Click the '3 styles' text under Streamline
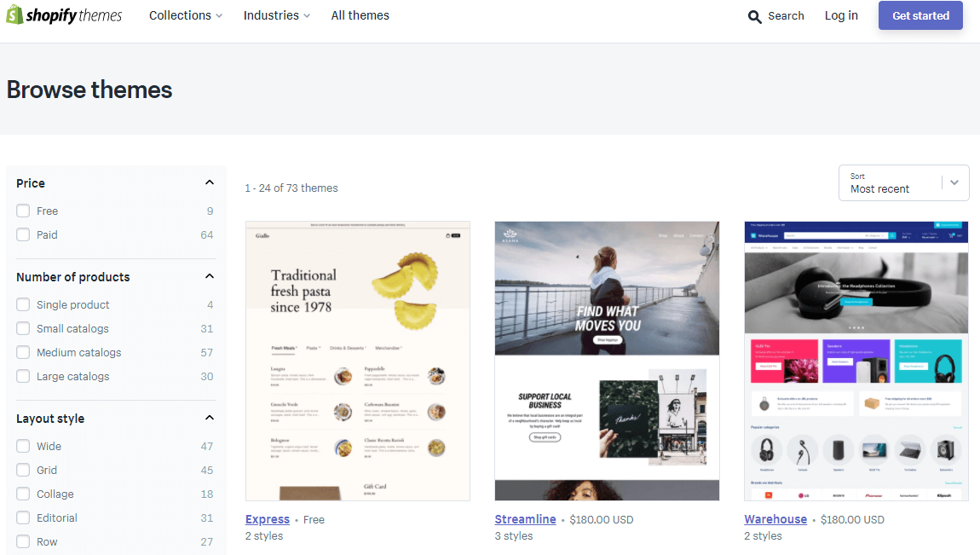Viewport: 980px width, 555px height. 514,535
